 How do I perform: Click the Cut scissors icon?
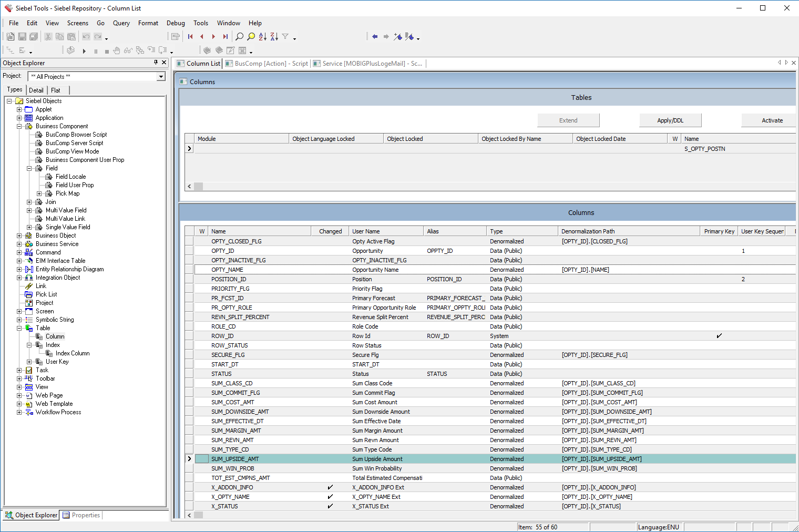tap(48, 37)
